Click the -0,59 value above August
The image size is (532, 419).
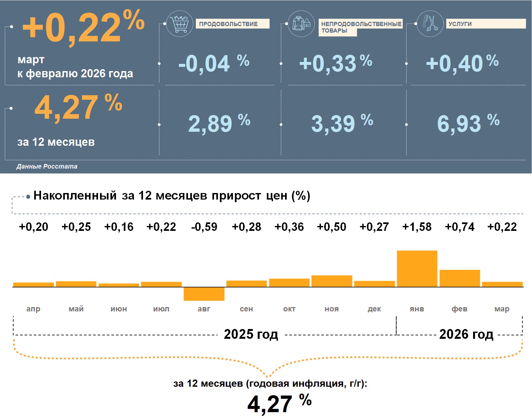click(204, 227)
